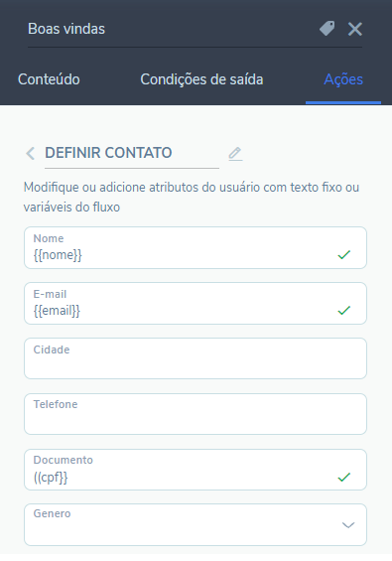The height and width of the screenshot is (561, 392).
Task: Go back using the left chevron arrow
Action: point(31,154)
